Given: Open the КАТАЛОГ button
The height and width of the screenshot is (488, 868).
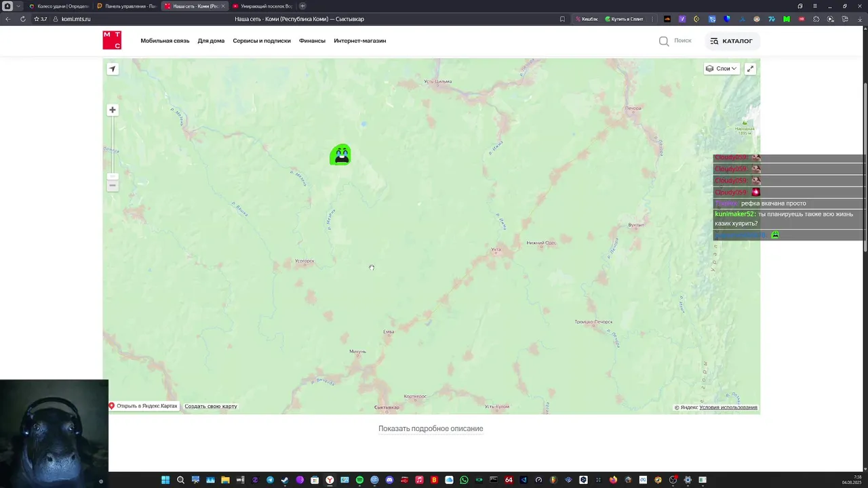Looking at the screenshot, I should 732,41.
